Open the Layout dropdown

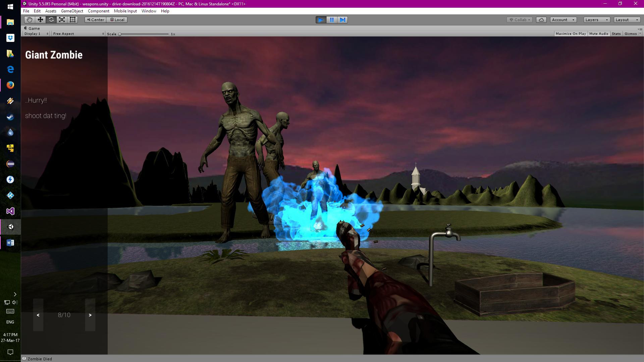627,20
